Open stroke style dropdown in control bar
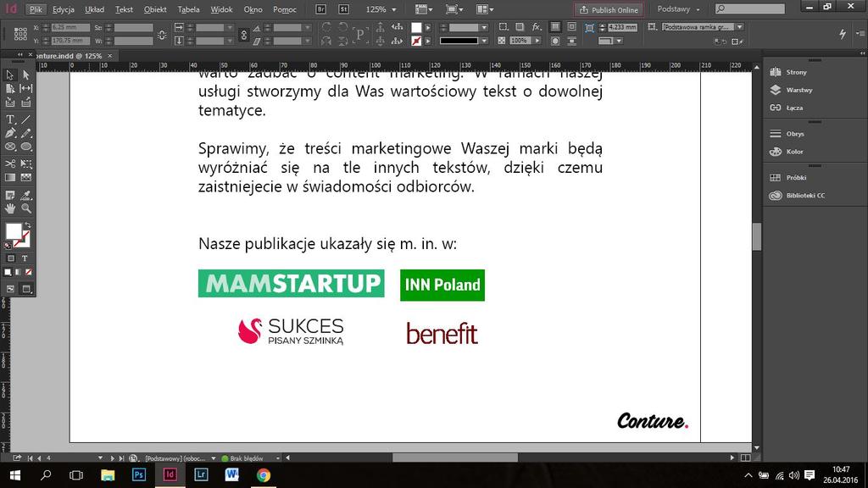 point(484,41)
